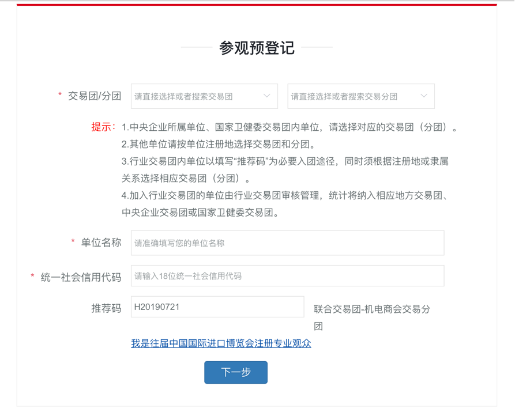Click the 推荐码 field label
The image size is (515, 420).
coord(107,308)
